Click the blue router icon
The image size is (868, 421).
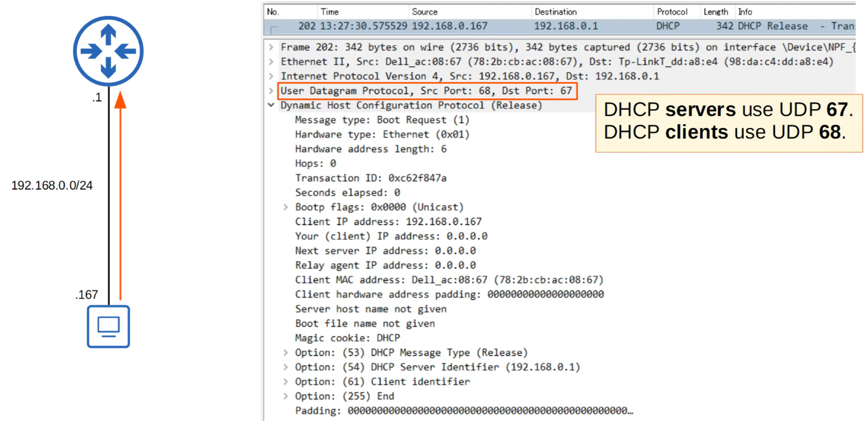click(108, 51)
